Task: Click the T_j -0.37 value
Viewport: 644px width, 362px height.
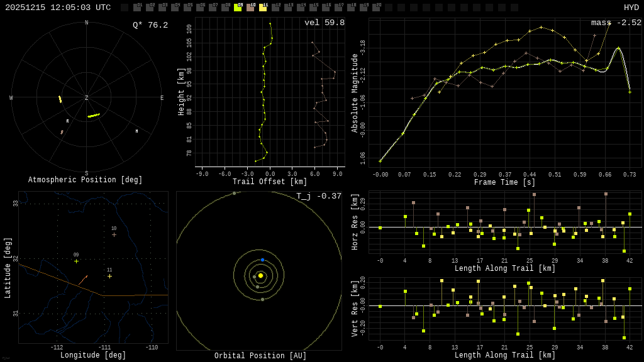Action: 319,196
